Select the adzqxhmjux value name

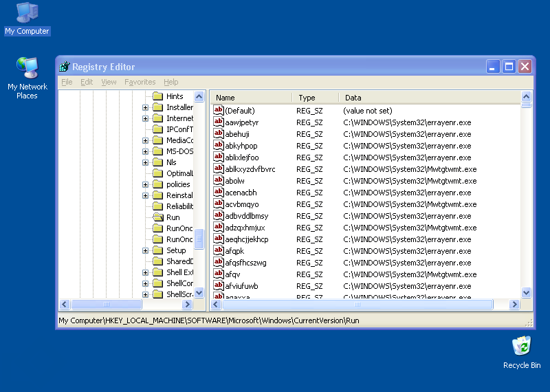tap(245, 228)
